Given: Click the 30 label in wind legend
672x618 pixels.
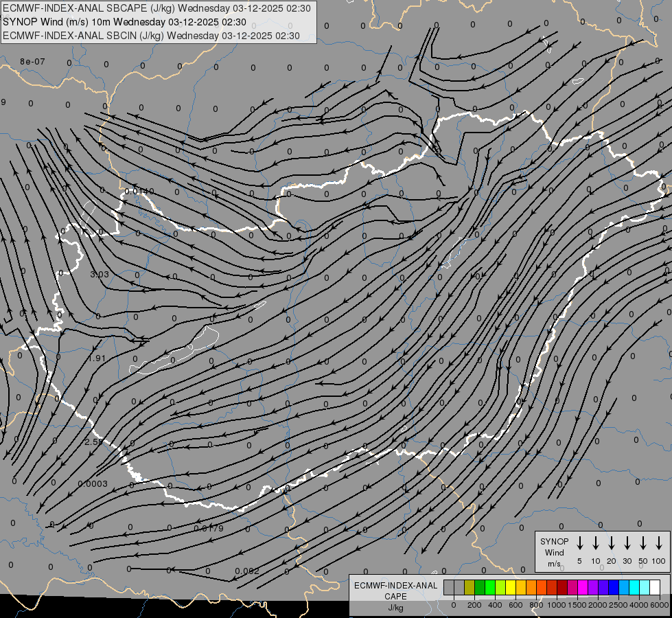Looking at the screenshot, I should coord(627,562).
